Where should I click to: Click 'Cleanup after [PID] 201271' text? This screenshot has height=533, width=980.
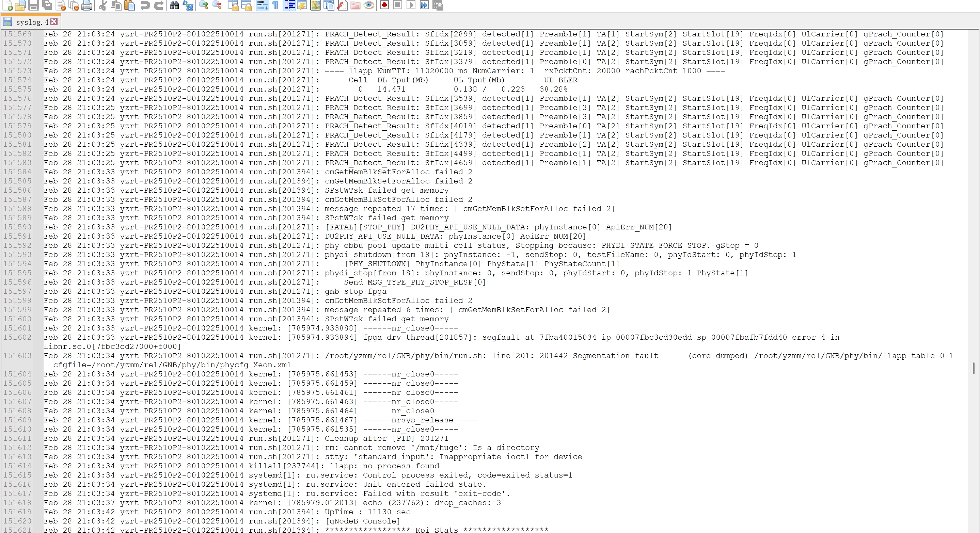click(386, 438)
